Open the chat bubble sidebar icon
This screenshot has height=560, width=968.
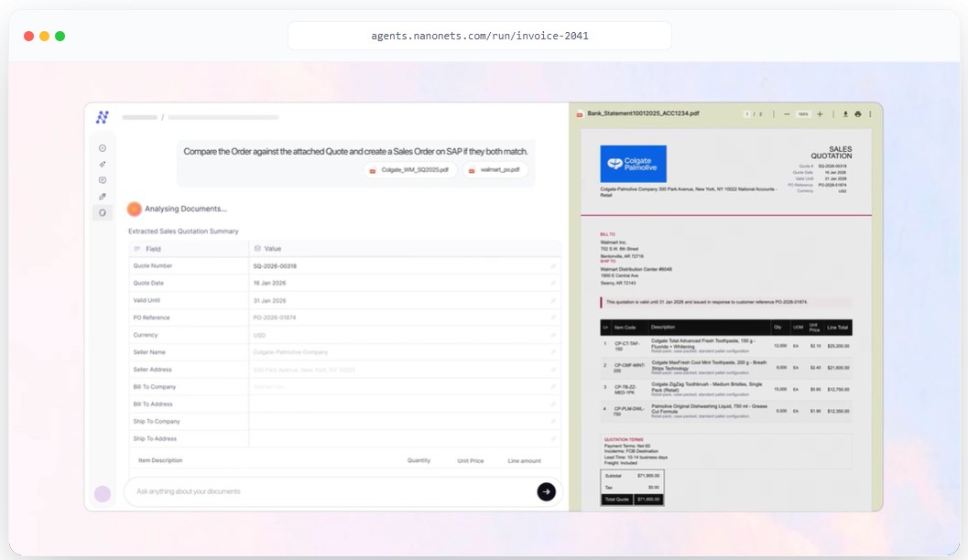coord(103,180)
